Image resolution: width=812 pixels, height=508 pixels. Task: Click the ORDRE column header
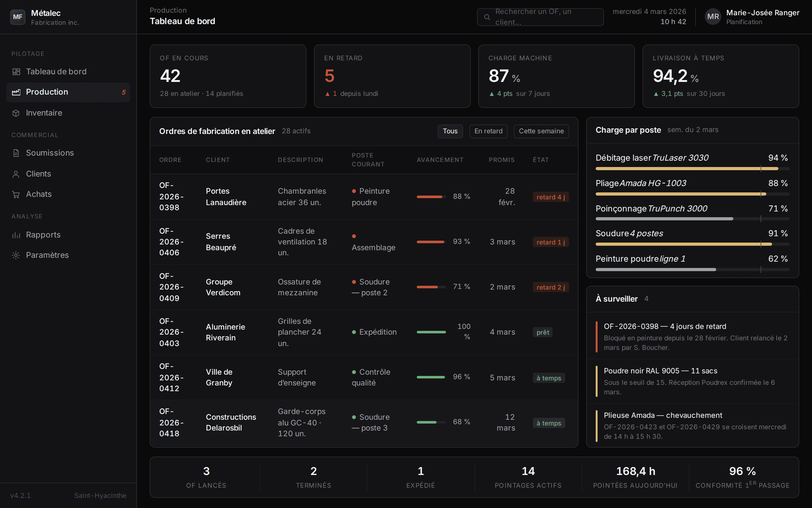coord(170,160)
